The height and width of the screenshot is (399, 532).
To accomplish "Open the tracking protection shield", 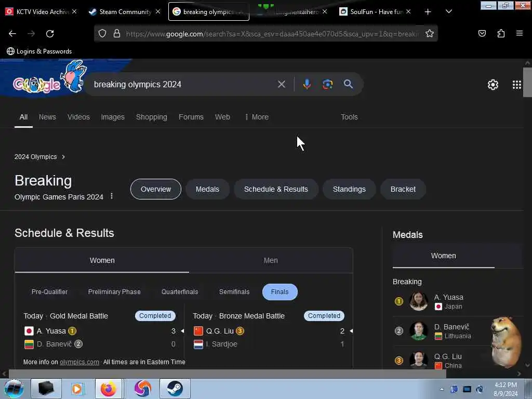I will [102, 34].
